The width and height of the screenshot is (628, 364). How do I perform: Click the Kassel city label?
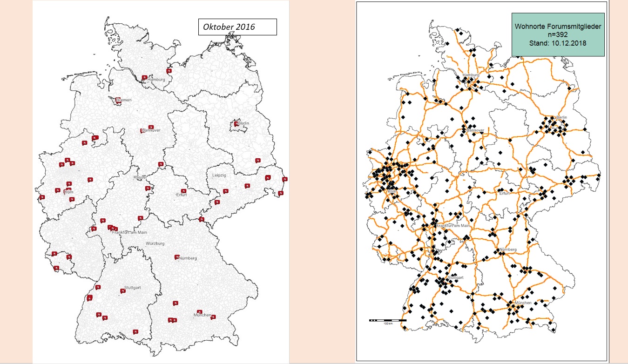140,178
